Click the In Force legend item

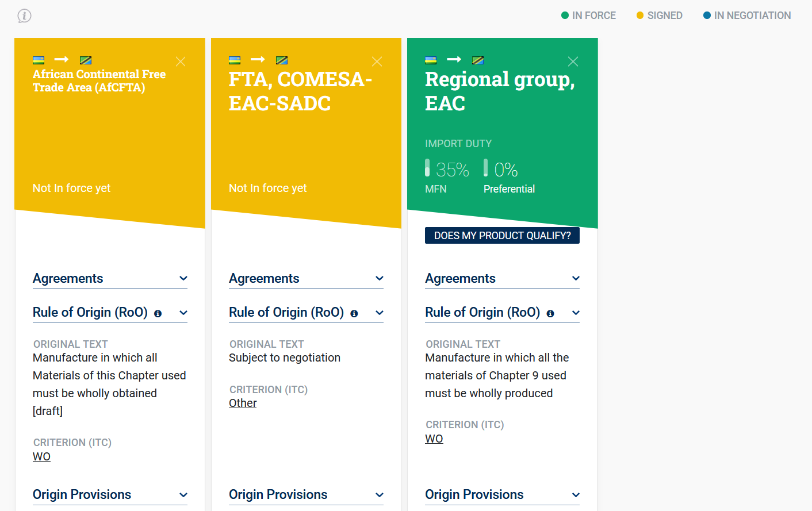coord(588,16)
